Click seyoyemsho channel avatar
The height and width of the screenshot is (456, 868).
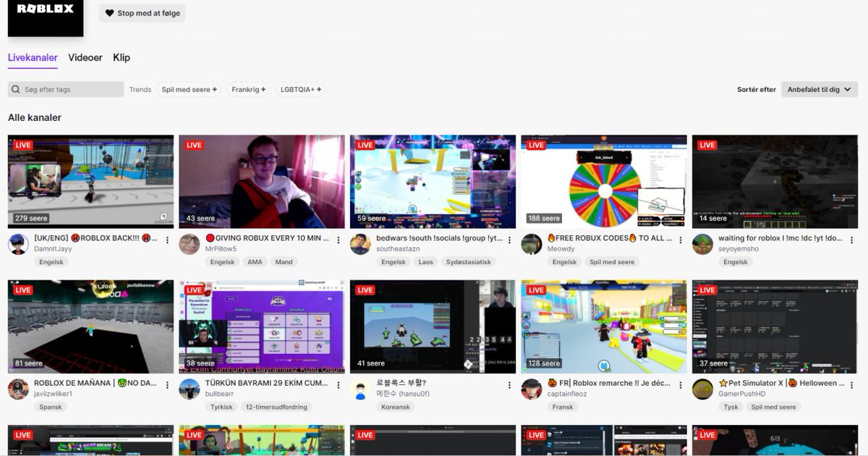click(702, 244)
